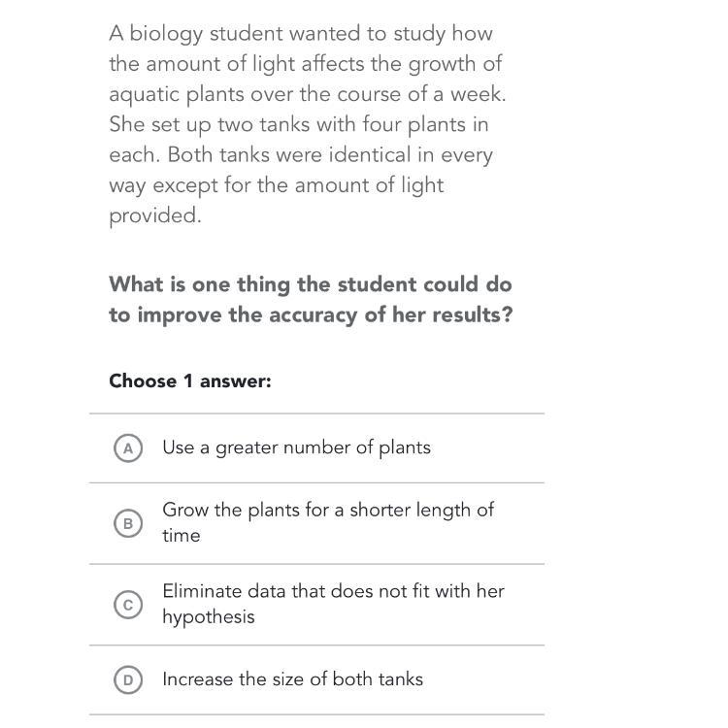Click the bold question line "What is one thing"
The width and height of the screenshot is (728, 728).
[x=310, y=284]
